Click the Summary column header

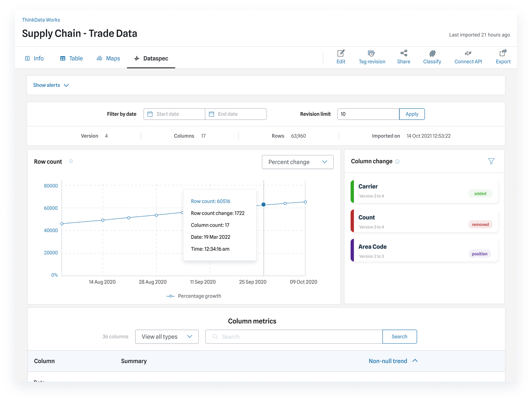(x=134, y=361)
